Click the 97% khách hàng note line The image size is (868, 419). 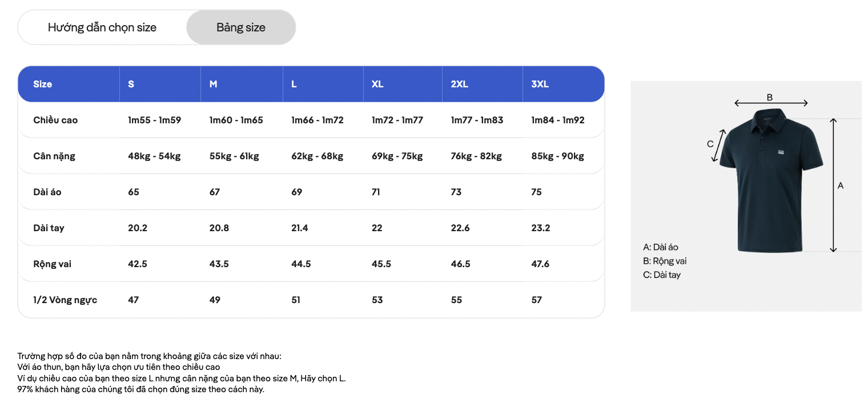(x=141, y=389)
